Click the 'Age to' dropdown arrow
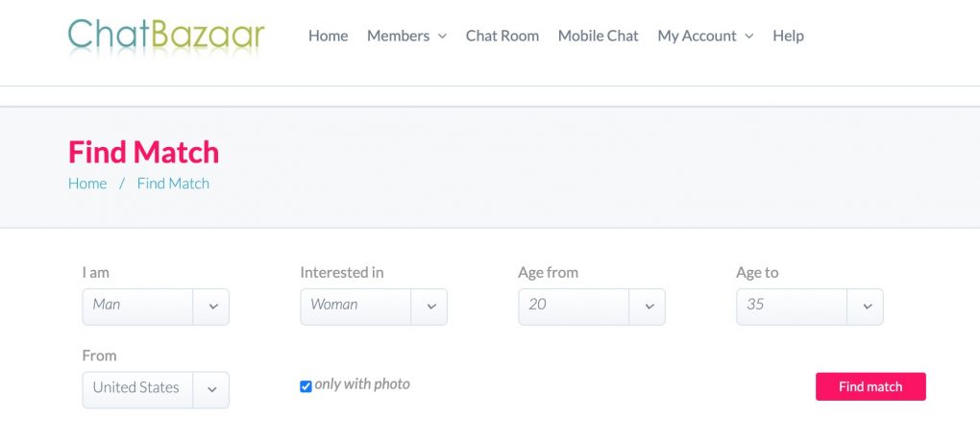Image resolution: width=980 pixels, height=444 pixels. coord(867,307)
